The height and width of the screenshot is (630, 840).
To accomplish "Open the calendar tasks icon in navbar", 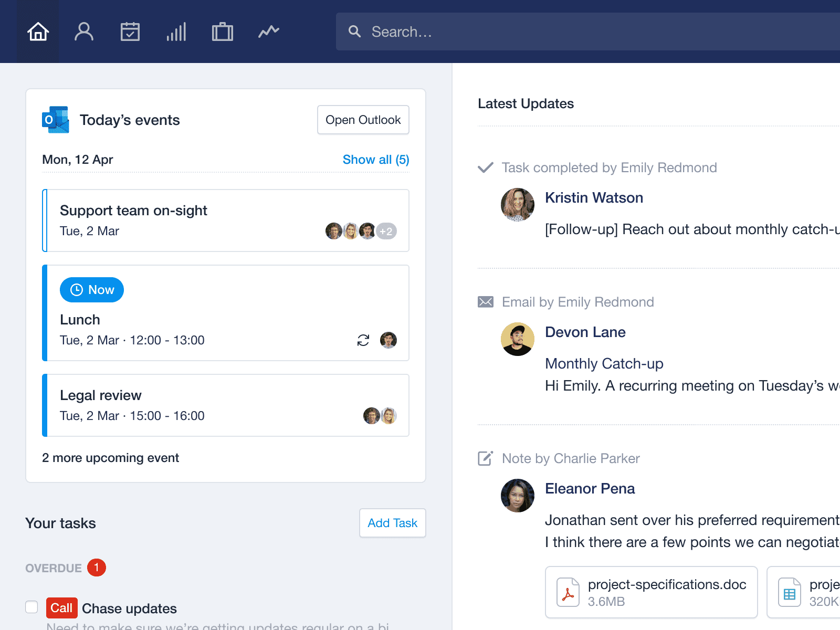I will pyautogui.click(x=130, y=31).
